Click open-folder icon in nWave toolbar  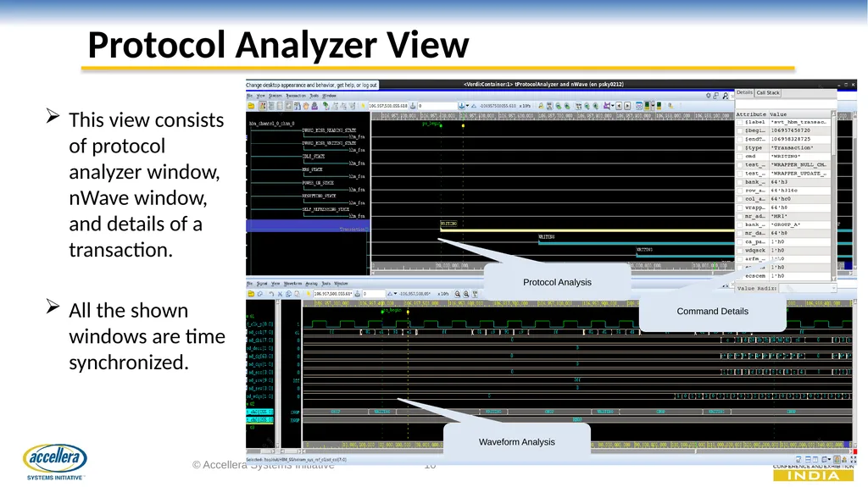(251, 294)
